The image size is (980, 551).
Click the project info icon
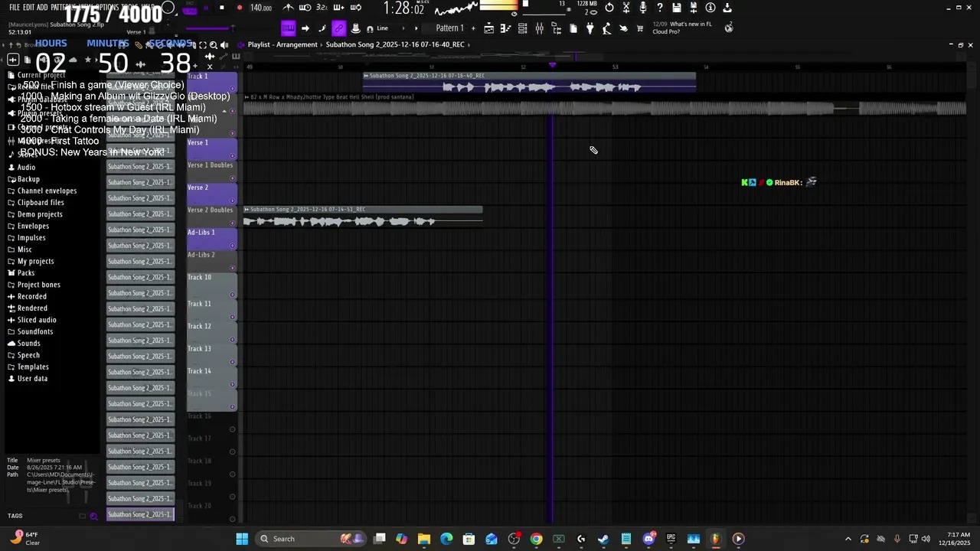click(710, 8)
